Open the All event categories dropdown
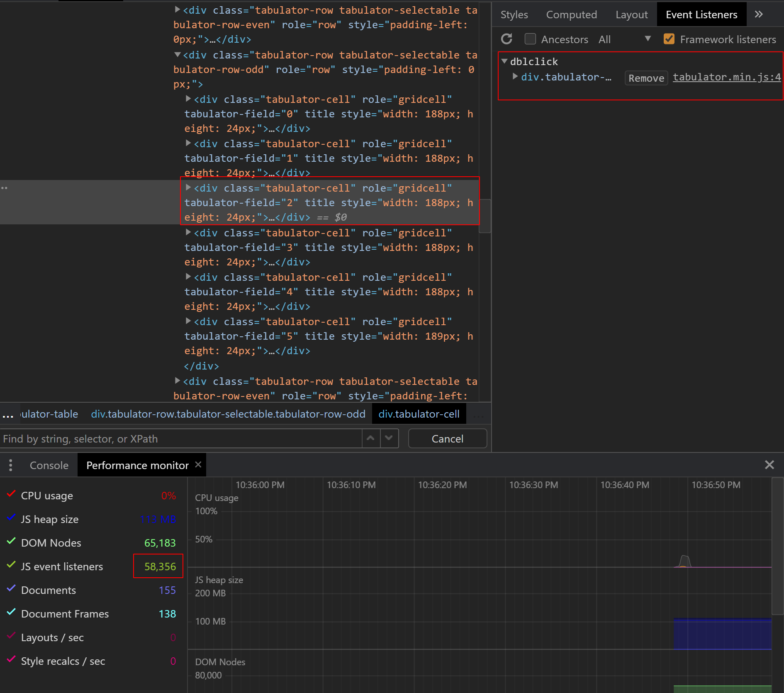Viewport: 784px width, 693px height. pos(647,39)
